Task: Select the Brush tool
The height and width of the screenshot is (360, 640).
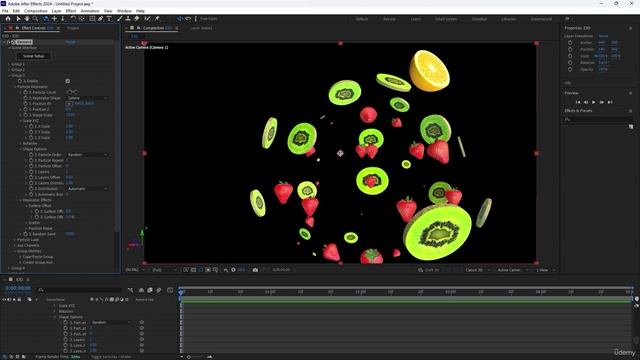Action: point(120,19)
